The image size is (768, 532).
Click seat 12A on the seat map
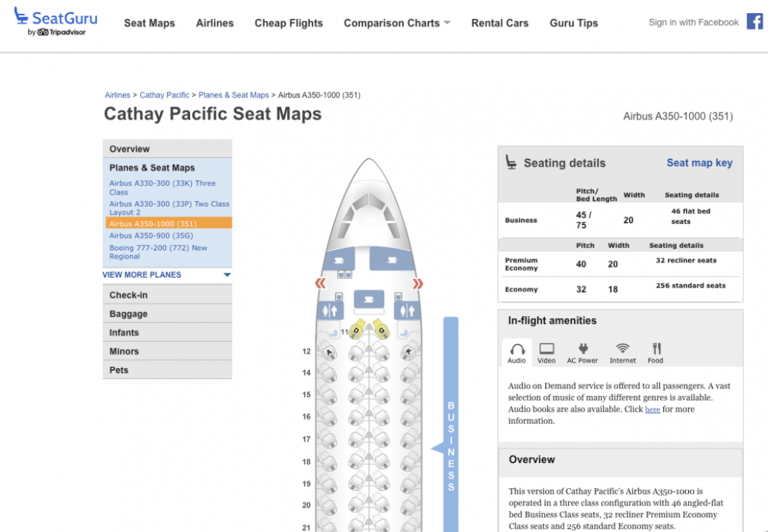(329, 353)
